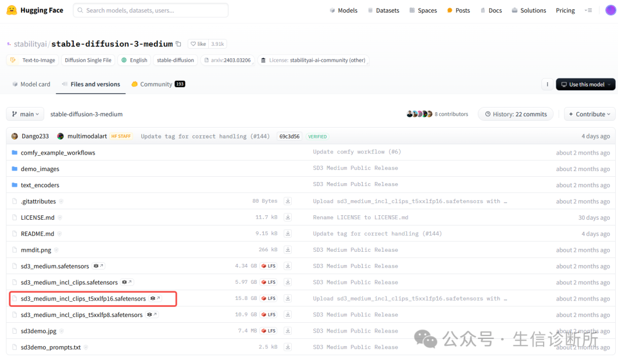Switch to the Model card tab

[x=31, y=84]
